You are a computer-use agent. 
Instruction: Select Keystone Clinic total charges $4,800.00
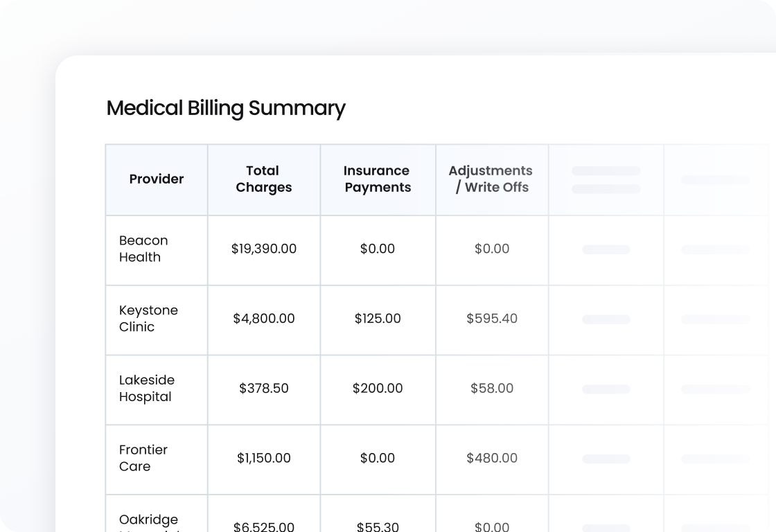point(263,319)
